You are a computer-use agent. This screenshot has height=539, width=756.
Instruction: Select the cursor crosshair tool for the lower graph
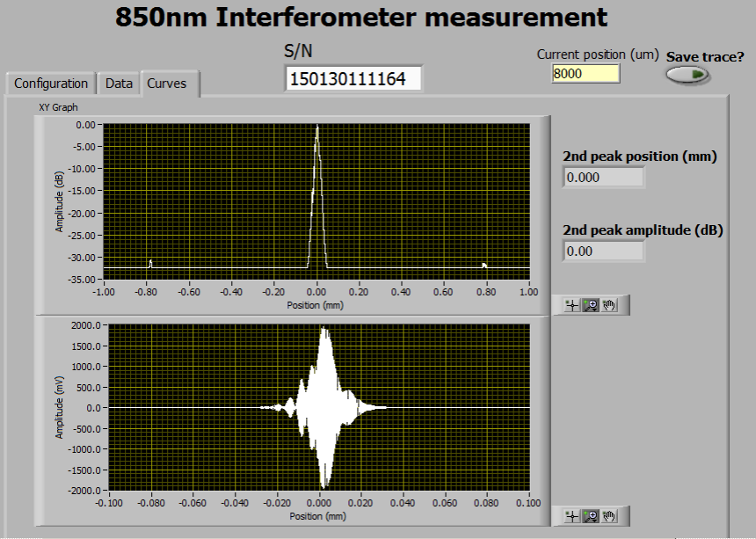[573, 516]
